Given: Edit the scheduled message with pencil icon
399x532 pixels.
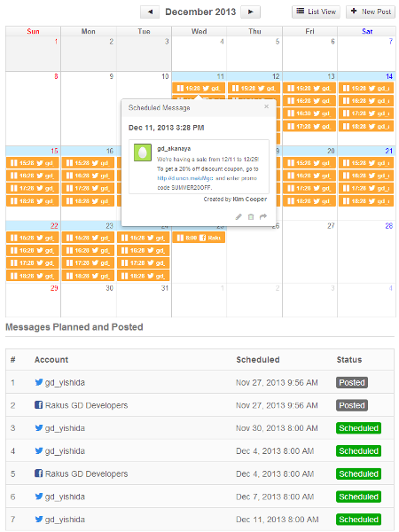Looking at the screenshot, I should coord(239,217).
